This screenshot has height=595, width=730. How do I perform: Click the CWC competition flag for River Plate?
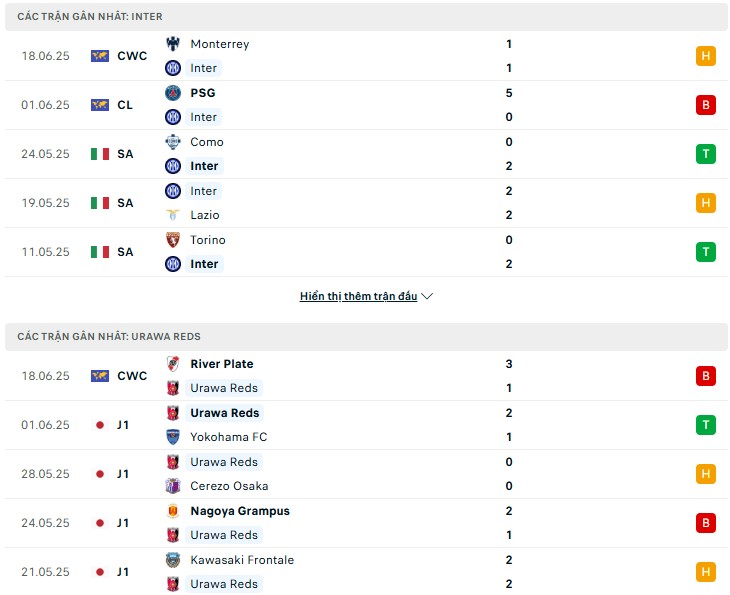coord(100,376)
